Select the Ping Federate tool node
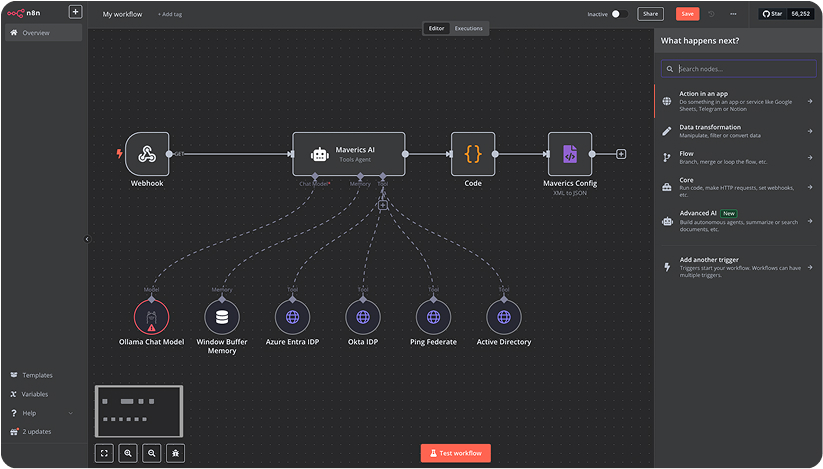The image size is (823, 469). pyautogui.click(x=433, y=317)
